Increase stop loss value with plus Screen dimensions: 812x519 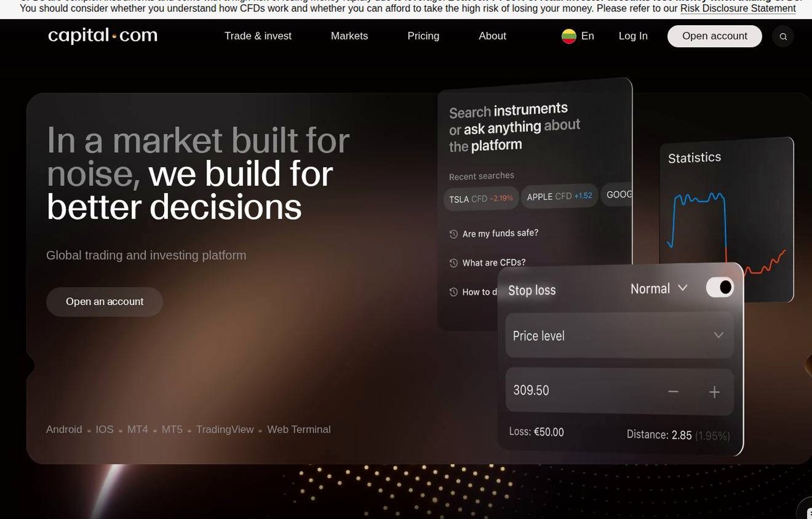[x=714, y=392]
